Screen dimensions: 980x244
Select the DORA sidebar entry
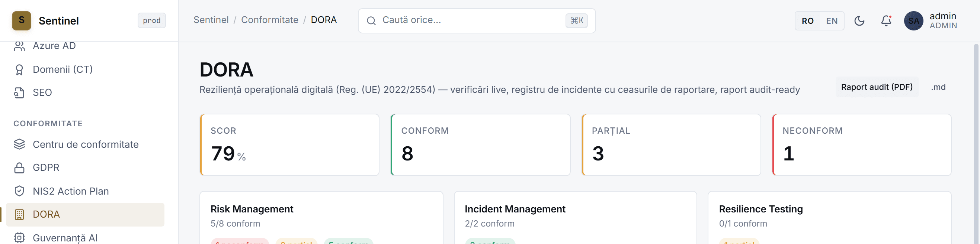pyautogui.click(x=85, y=214)
